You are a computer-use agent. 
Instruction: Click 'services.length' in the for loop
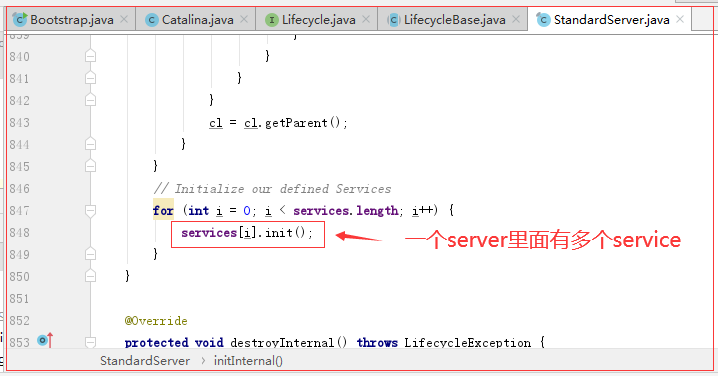(346, 211)
